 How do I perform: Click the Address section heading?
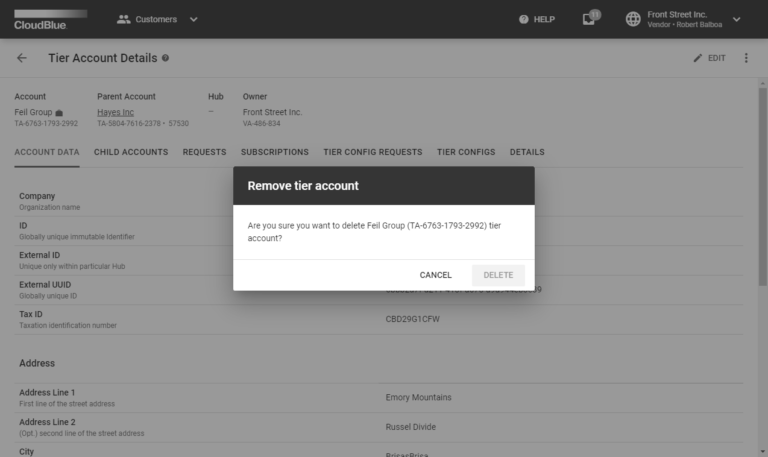(37, 363)
